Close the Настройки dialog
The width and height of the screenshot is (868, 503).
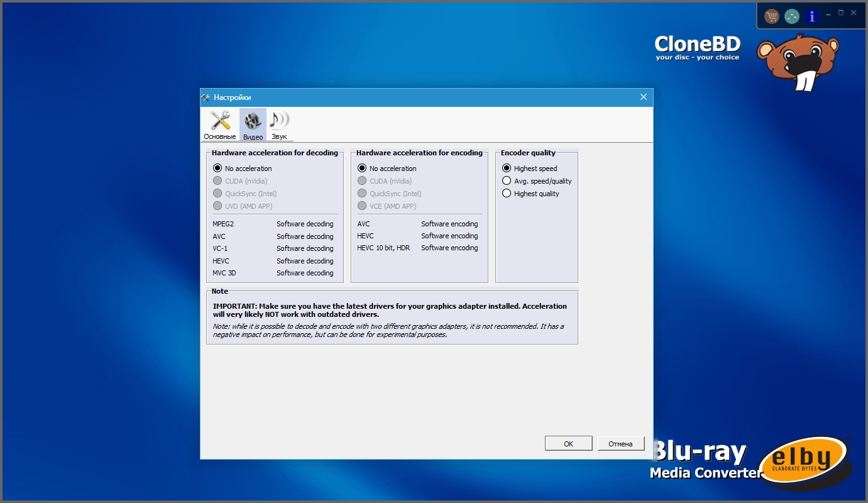click(x=643, y=97)
